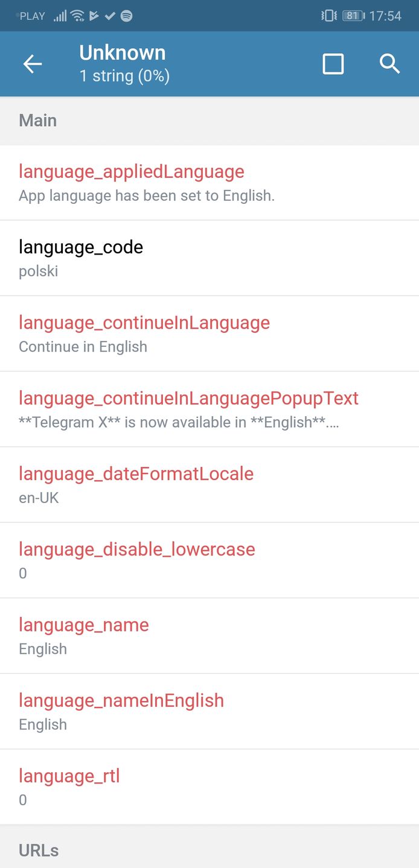Viewport: 419px width, 868px height.
Task: Tap the square checkbox icon in header
Action: point(333,64)
